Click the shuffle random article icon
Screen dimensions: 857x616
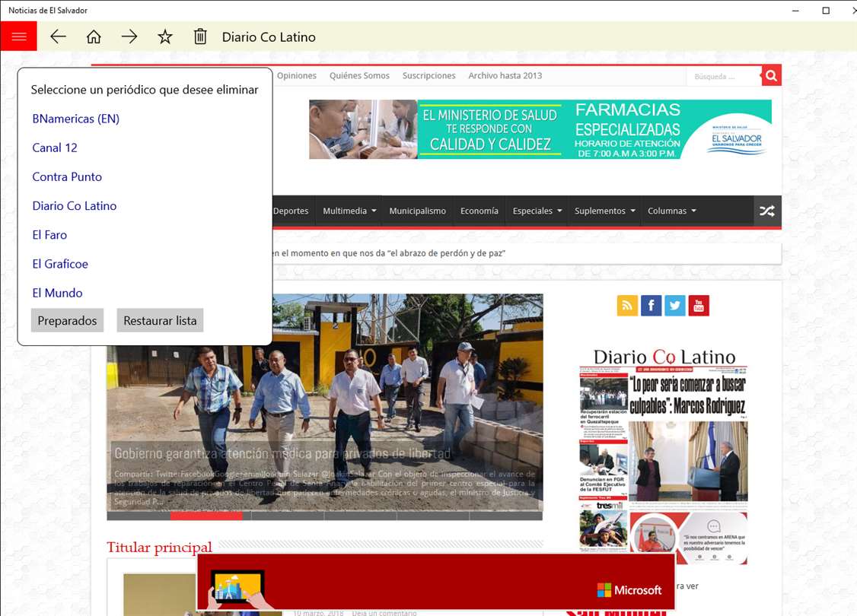(x=767, y=211)
